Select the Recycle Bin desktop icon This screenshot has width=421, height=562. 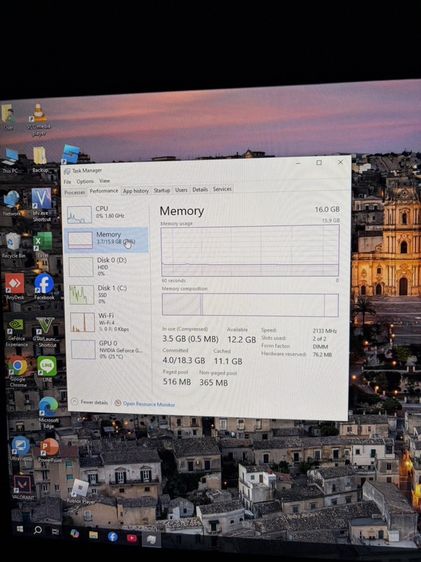click(13, 246)
